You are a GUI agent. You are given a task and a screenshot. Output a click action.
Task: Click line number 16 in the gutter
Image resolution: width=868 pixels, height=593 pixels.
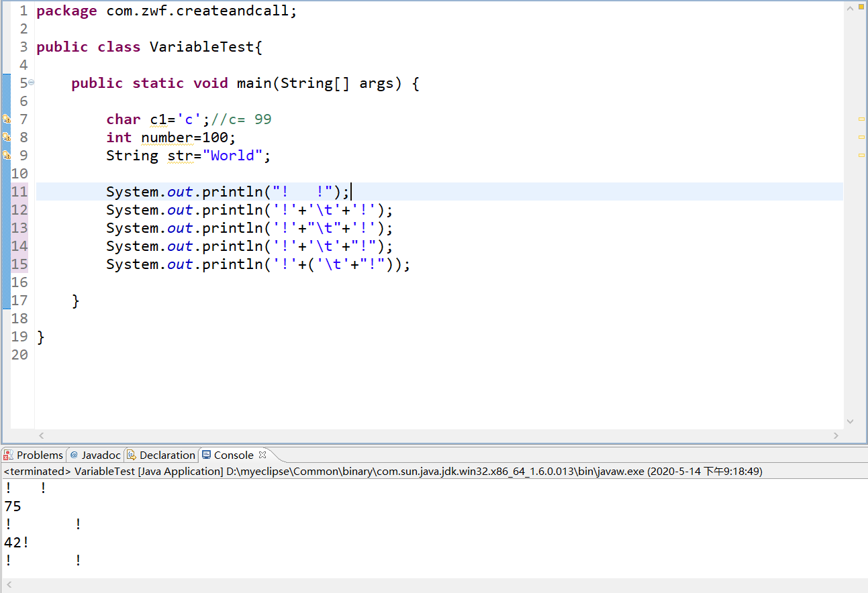click(x=19, y=282)
